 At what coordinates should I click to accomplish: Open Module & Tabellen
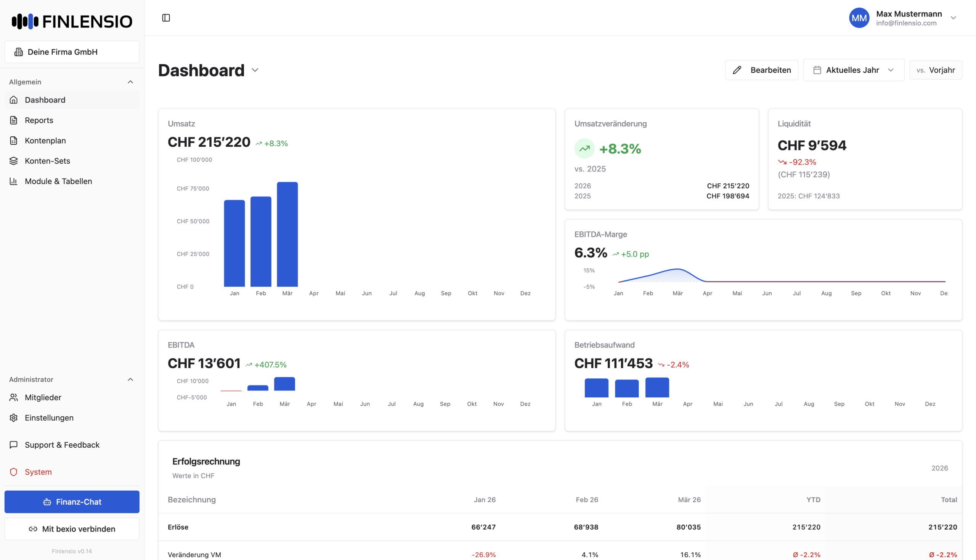coord(58,181)
